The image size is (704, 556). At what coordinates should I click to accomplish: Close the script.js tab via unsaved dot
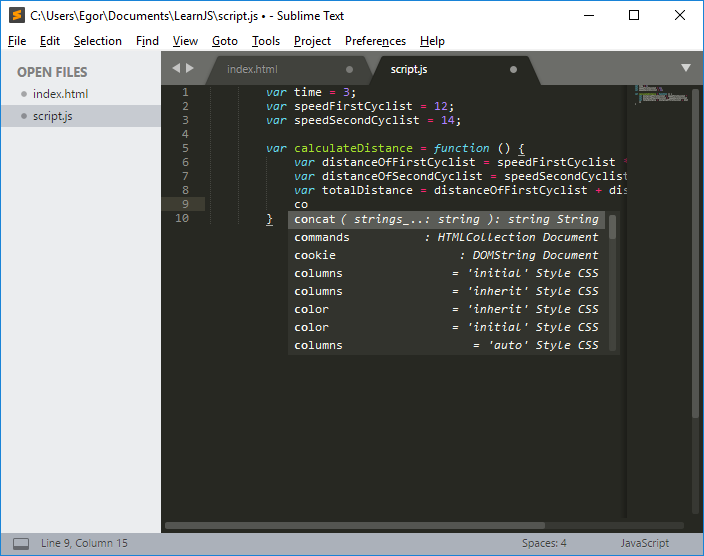coord(513,70)
